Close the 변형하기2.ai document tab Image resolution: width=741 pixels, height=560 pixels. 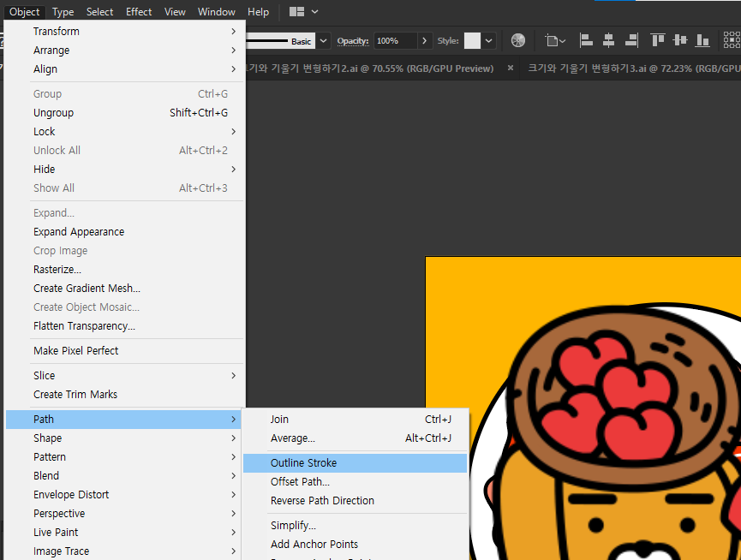click(x=511, y=69)
